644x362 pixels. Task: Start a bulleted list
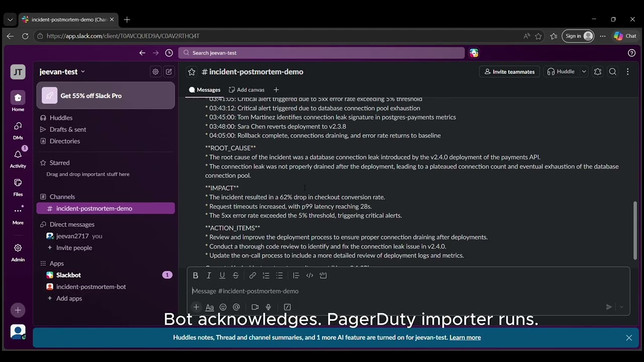pos(279,276)
